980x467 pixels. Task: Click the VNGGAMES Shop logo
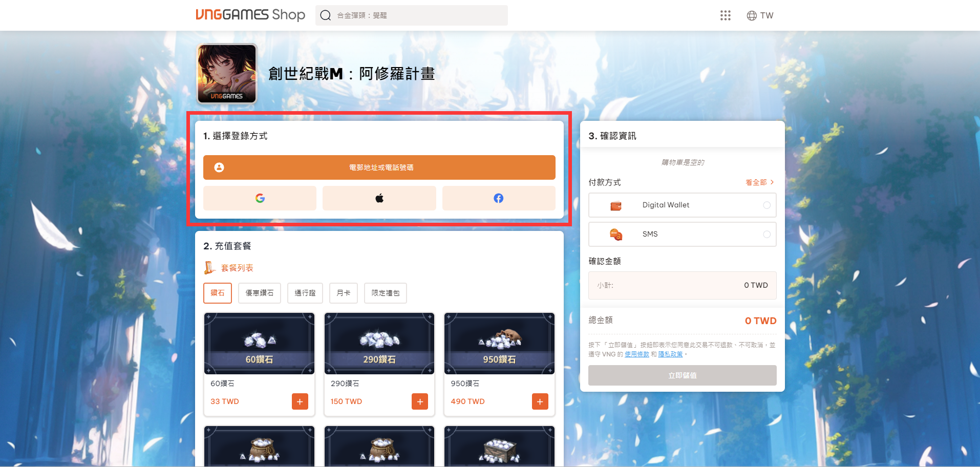(x=250, y=15)
